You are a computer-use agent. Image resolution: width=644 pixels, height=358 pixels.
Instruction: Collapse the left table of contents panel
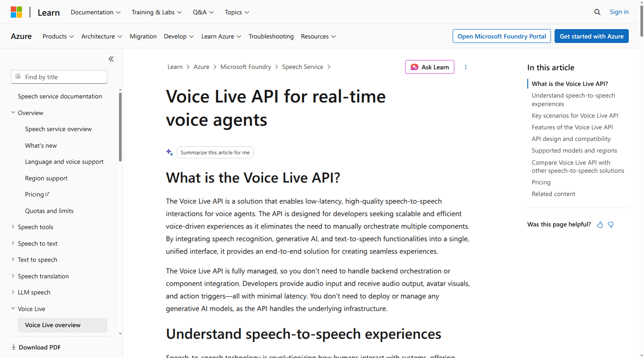(111, 59)
